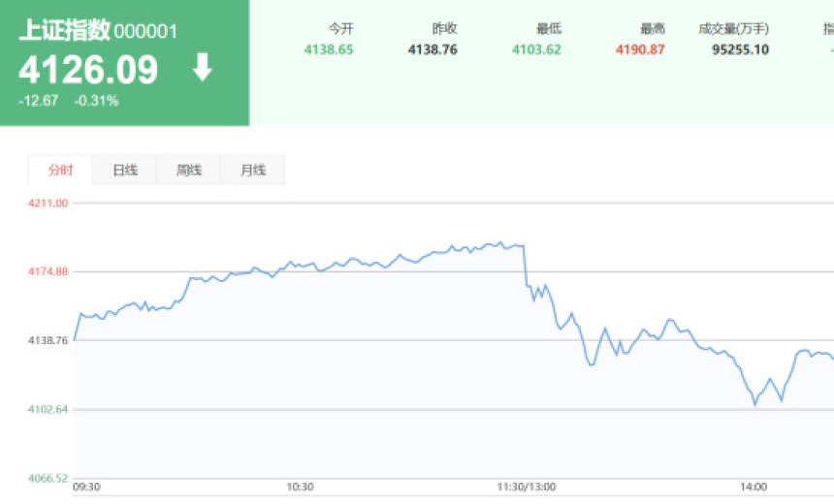Click the 上证指数 index title
This screenshot has width=834, height=504.
click(64, 31)
